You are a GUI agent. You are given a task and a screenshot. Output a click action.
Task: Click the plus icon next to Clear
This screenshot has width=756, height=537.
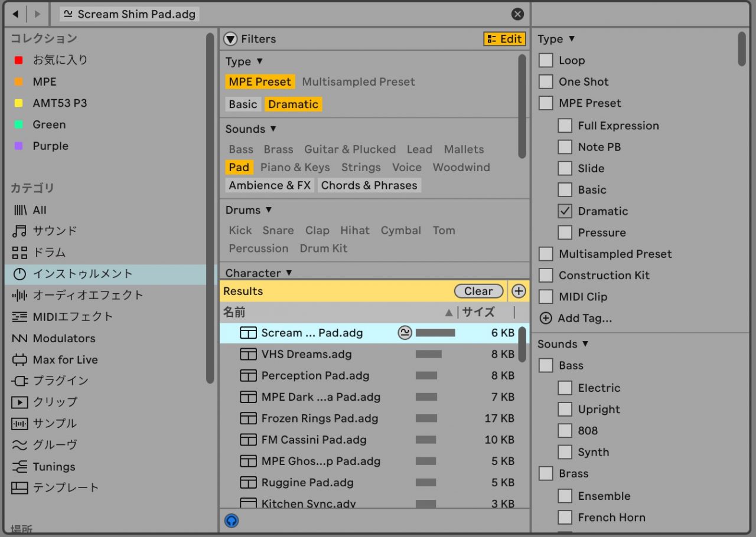(518, 291)
